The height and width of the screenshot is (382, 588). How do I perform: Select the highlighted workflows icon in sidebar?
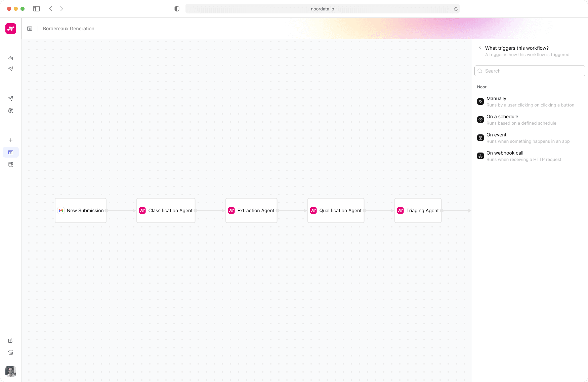(x=11, y=152)
